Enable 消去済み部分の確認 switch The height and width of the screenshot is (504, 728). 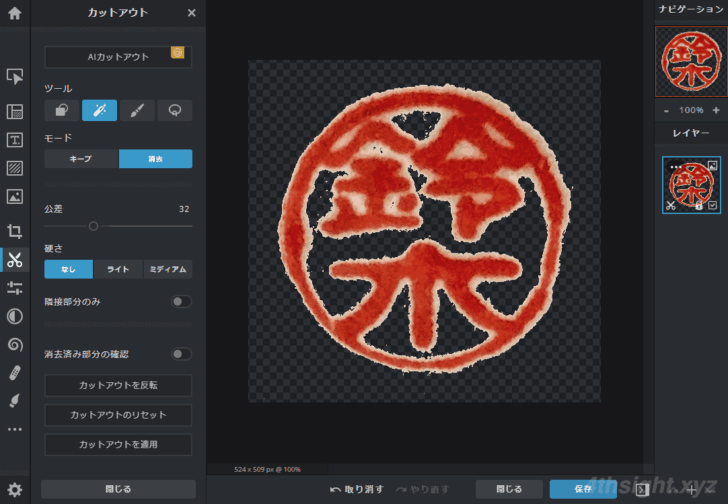180,354
